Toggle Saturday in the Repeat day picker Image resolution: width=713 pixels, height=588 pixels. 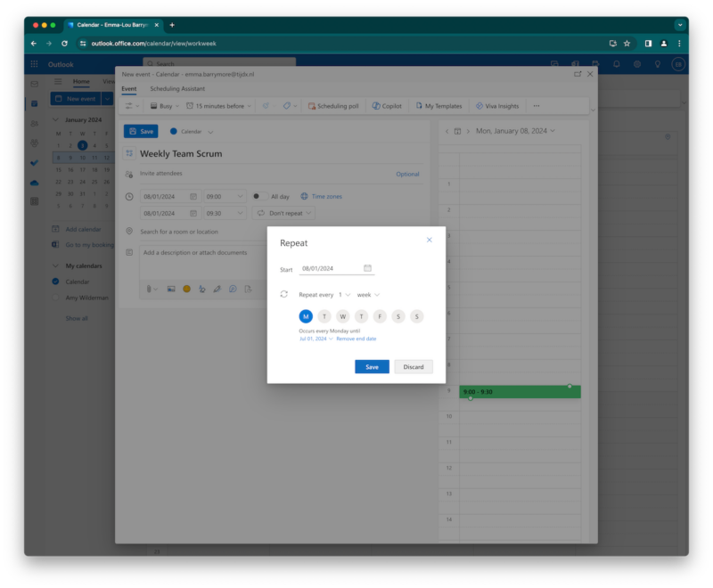pos(398,316)
